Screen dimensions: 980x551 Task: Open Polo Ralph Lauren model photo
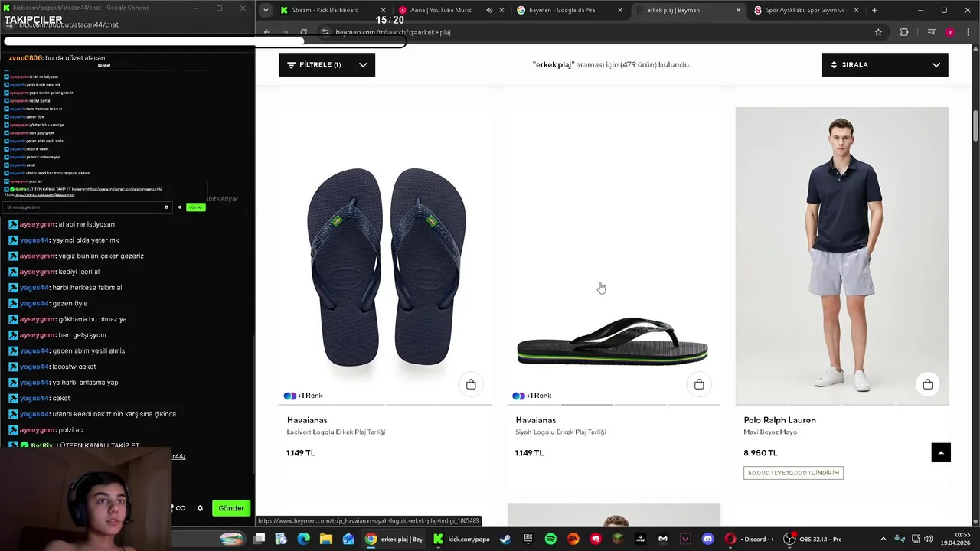tap(842, 256)
